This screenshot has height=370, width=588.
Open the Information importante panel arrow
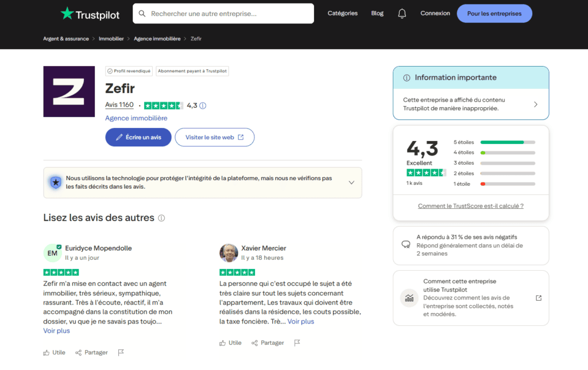point(535,104)
